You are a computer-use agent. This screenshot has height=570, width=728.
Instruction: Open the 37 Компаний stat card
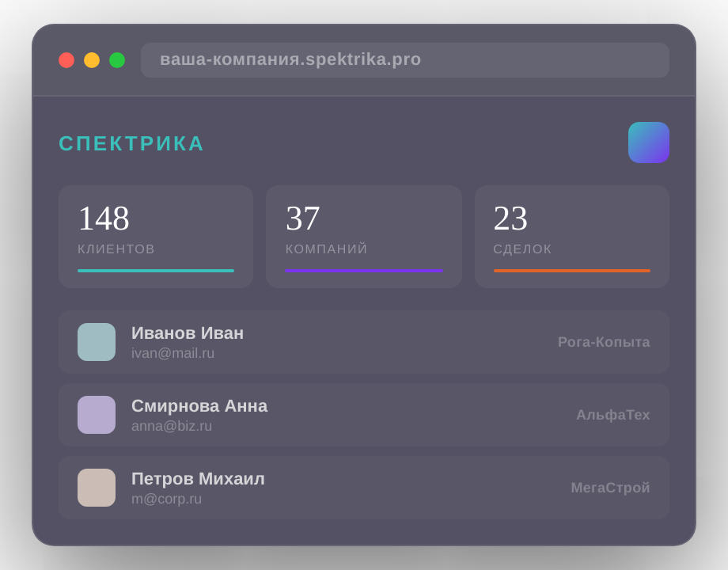[363, 236]
